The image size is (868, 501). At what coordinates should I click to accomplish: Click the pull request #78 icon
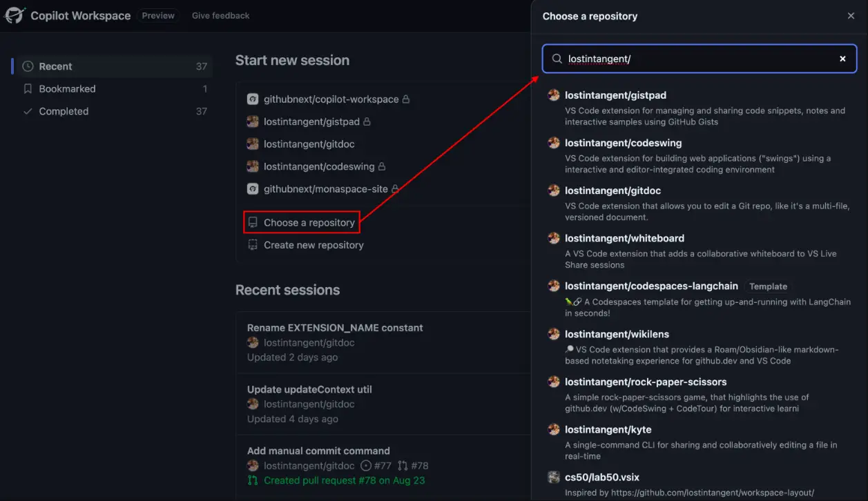pos(403,466)
